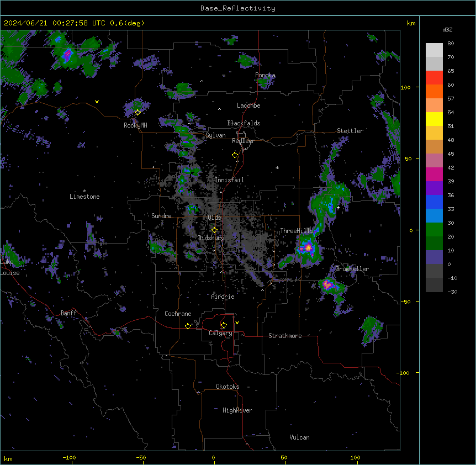Click the -50 tick on the right axis
The image size is (476, 465).
click(x=405, y=302)
